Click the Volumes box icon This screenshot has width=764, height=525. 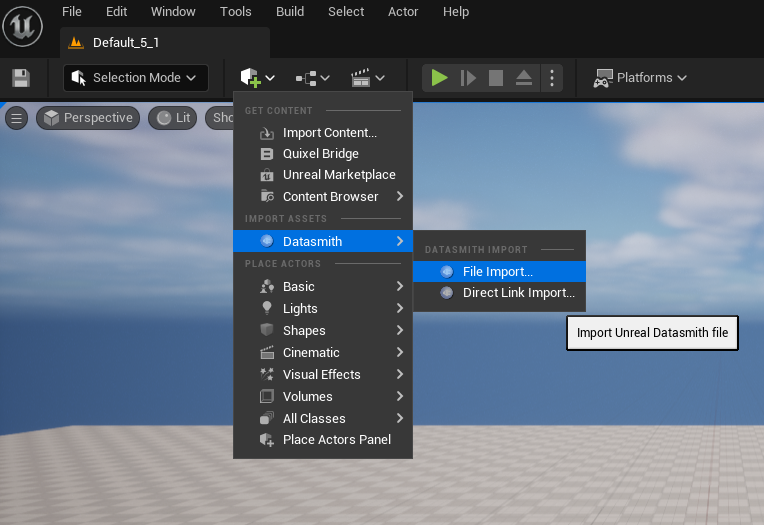(267, 396)
